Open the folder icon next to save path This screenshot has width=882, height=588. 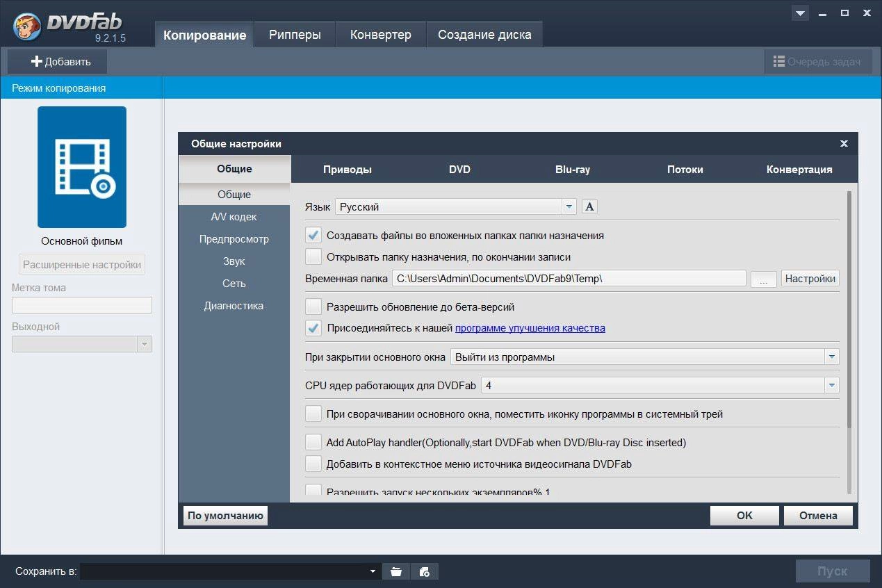point(396,571)
